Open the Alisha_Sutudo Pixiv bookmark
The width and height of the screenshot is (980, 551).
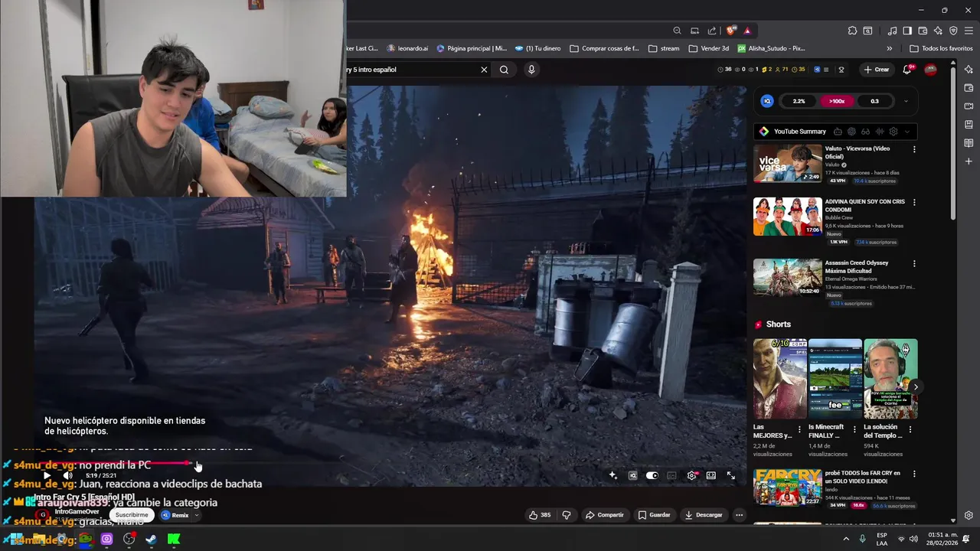coord(771,48)
